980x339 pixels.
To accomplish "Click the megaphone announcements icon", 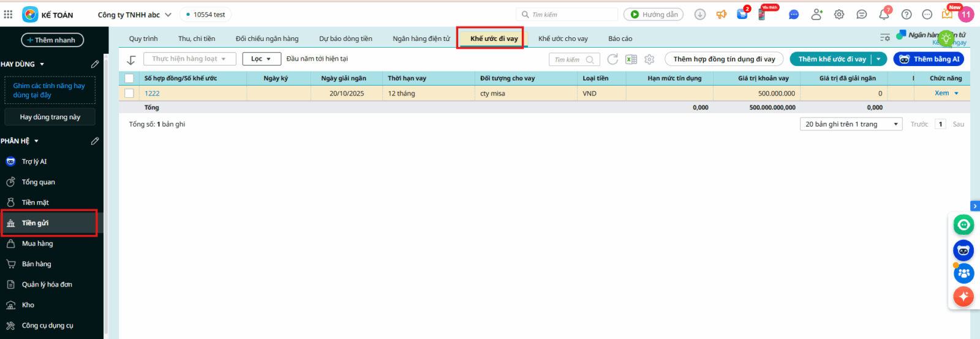I will (x=722, y=15).
